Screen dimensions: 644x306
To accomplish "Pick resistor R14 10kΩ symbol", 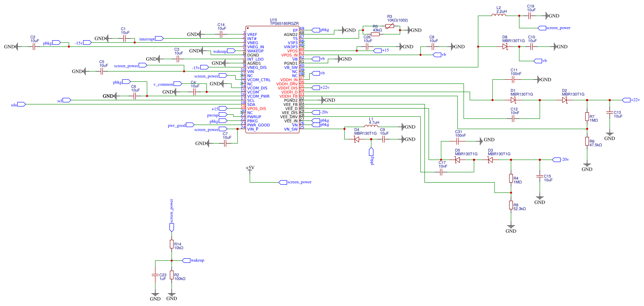I will pyautogui.click(x=171, y=244).
